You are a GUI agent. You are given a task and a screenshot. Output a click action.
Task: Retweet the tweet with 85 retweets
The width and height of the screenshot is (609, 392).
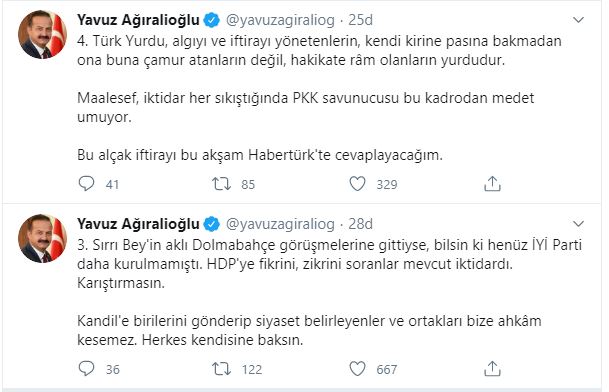pyautogui.click(x=221, y=183)
